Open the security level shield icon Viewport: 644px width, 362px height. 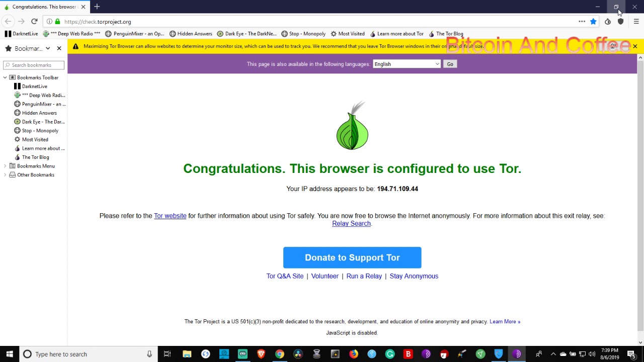point(621,22)
